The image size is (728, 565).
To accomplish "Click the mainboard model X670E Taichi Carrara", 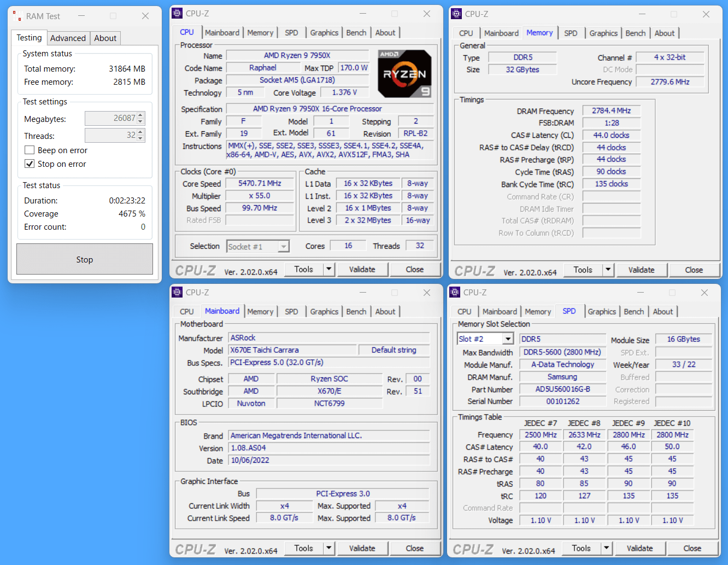I will click(x=292, y=350).
